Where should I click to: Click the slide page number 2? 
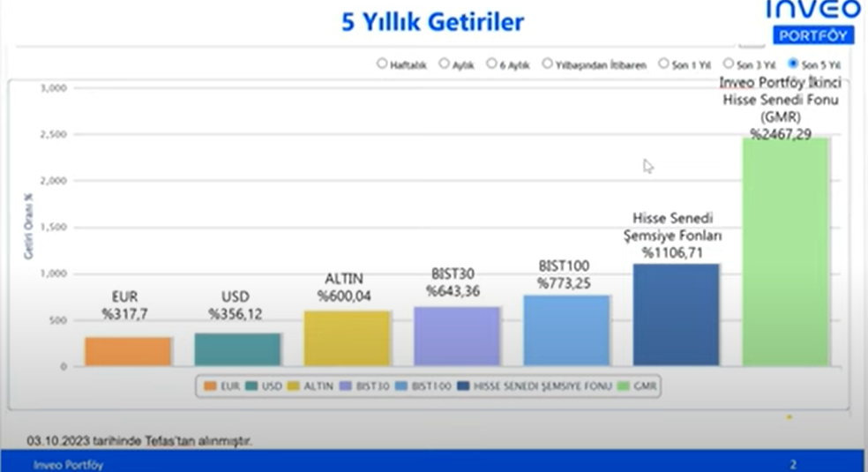793,465
